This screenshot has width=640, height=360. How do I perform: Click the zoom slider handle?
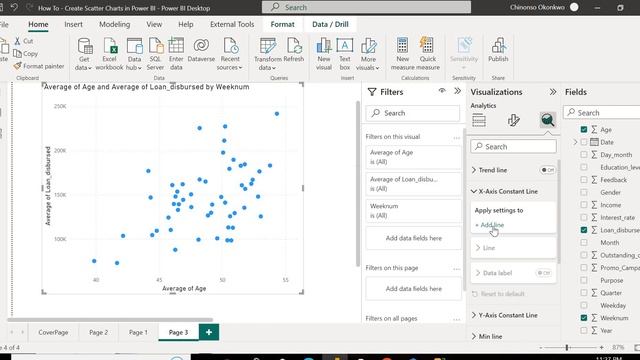click(567, 347)
